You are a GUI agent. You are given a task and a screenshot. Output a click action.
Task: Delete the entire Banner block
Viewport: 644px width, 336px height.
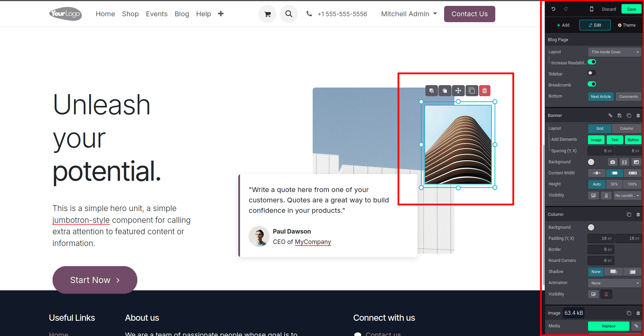tap(638, 115)
